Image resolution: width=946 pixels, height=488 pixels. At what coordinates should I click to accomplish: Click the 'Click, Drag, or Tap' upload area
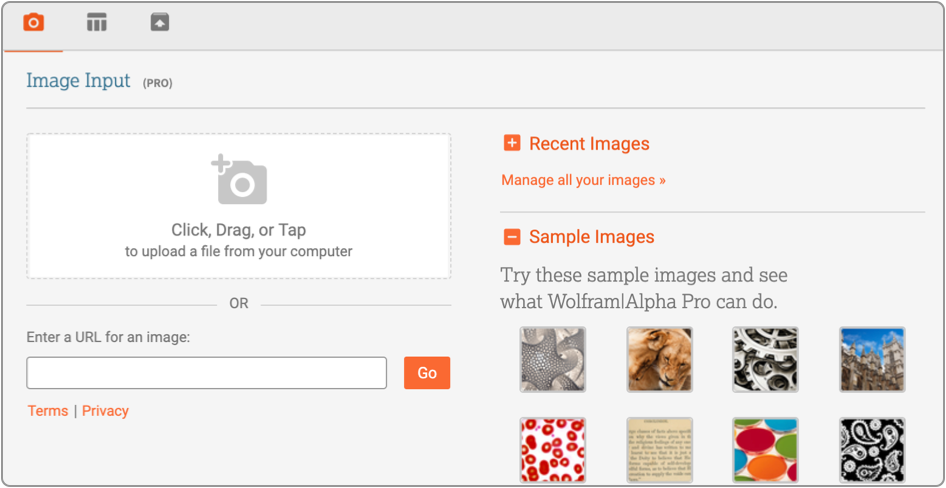pos(238,231)
